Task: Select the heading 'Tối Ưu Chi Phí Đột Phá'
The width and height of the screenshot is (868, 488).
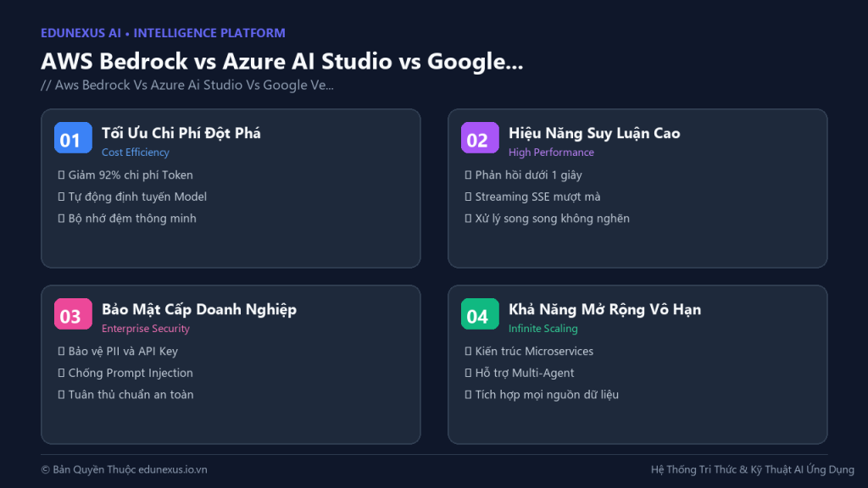Action: click(181, 133)
